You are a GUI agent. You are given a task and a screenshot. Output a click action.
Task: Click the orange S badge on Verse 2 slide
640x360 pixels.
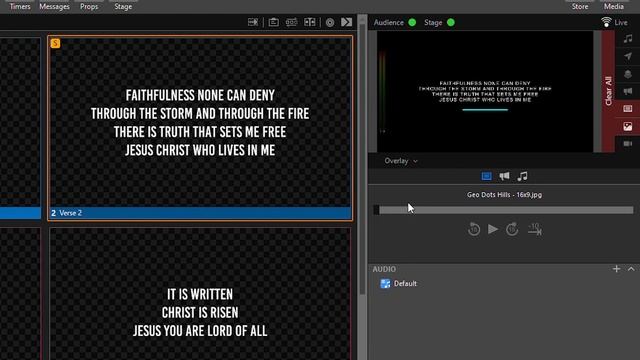pyautogui.click(x=56, y=43)
